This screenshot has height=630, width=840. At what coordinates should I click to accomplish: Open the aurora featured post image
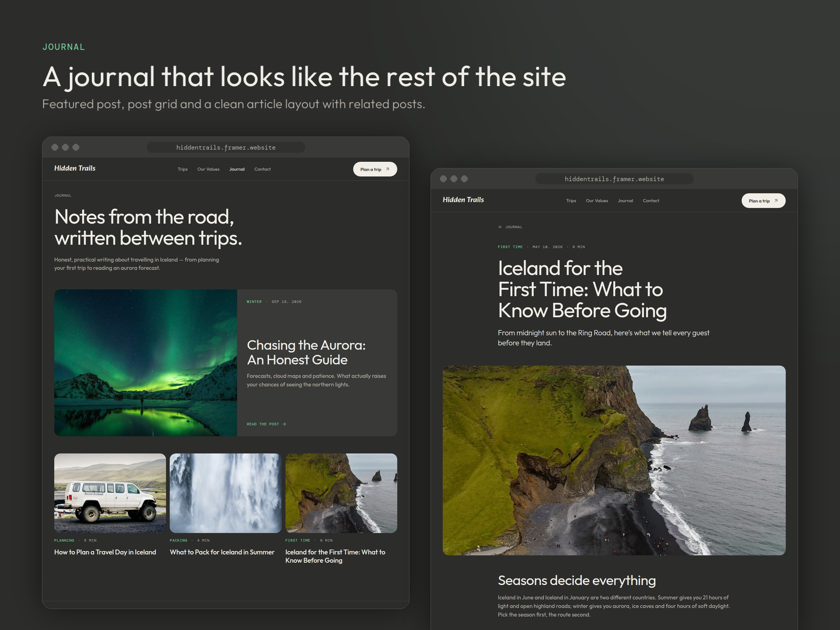click(145, 363)
